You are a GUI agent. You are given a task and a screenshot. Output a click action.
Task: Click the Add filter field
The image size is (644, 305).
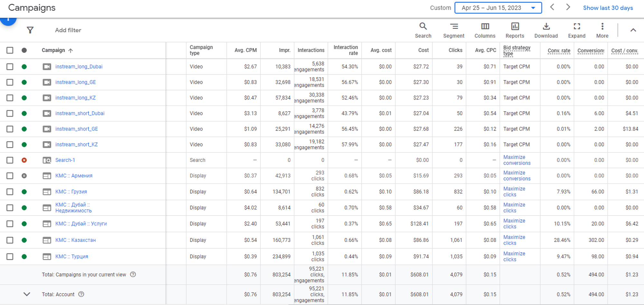pyautogui.click(x=68, y=30)
